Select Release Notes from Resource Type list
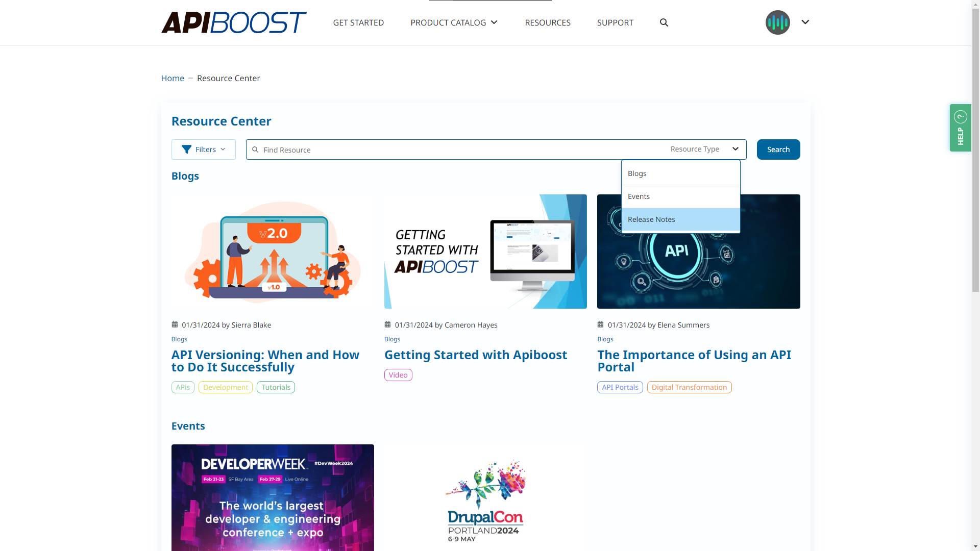The height and width of the screenshot is (551, 980). tap(680, 219)
